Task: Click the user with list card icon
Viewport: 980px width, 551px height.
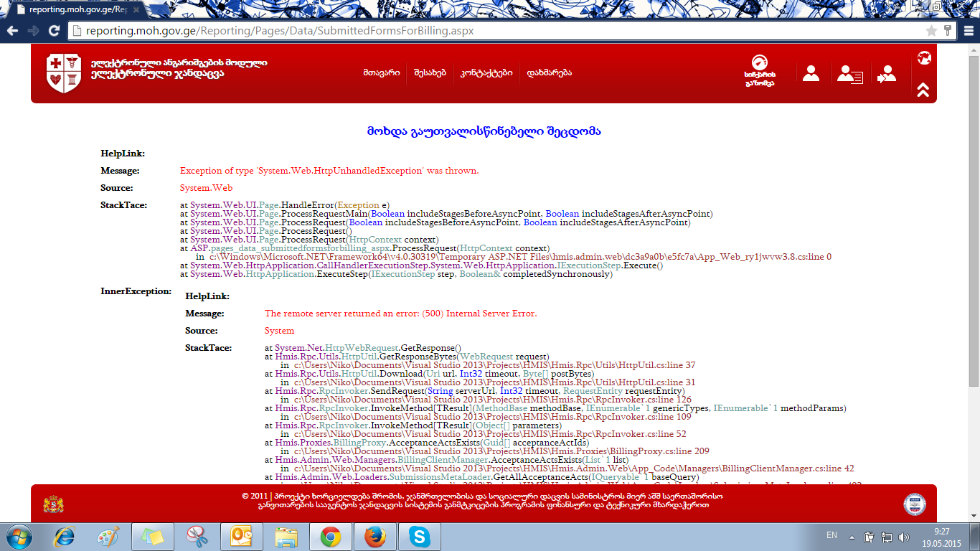Action: pos(850,74)
